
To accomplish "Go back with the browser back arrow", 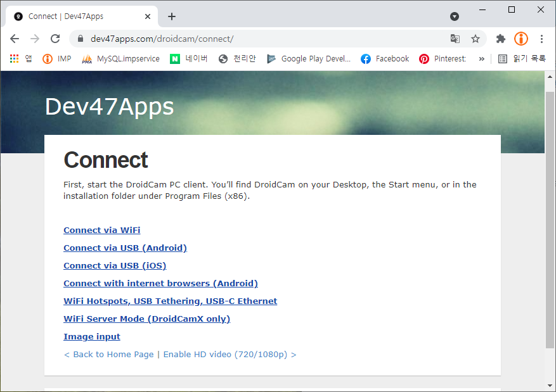I will pyautogui.click(x=15, y=39).
